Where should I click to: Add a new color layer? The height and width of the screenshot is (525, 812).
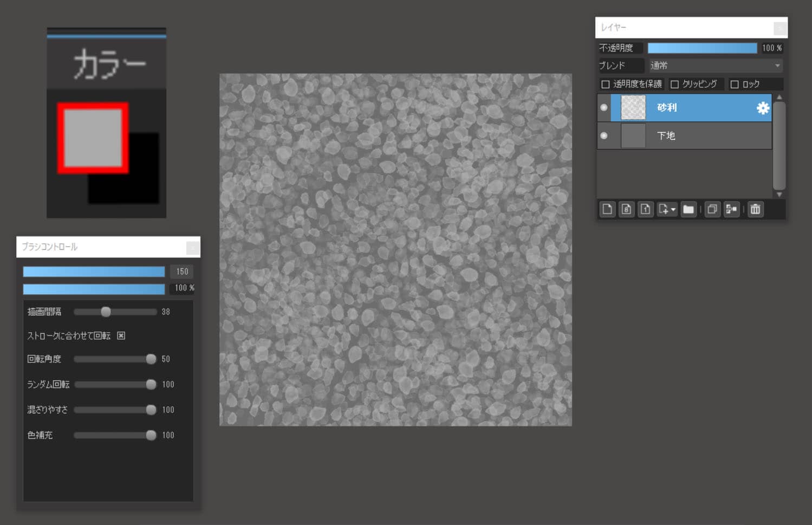(607, 209)
